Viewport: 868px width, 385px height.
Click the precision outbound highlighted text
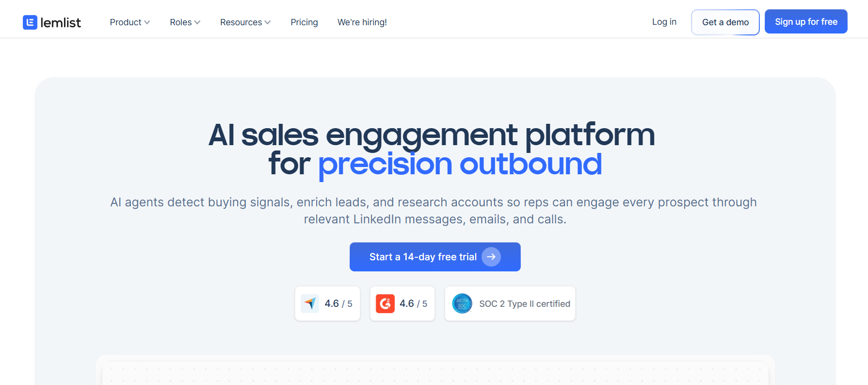[x=459, y=164]
